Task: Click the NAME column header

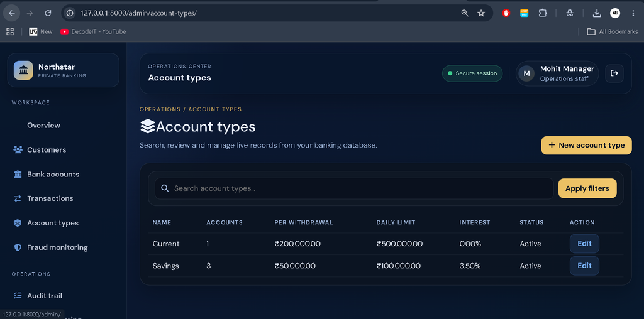Action: (162, 223)
